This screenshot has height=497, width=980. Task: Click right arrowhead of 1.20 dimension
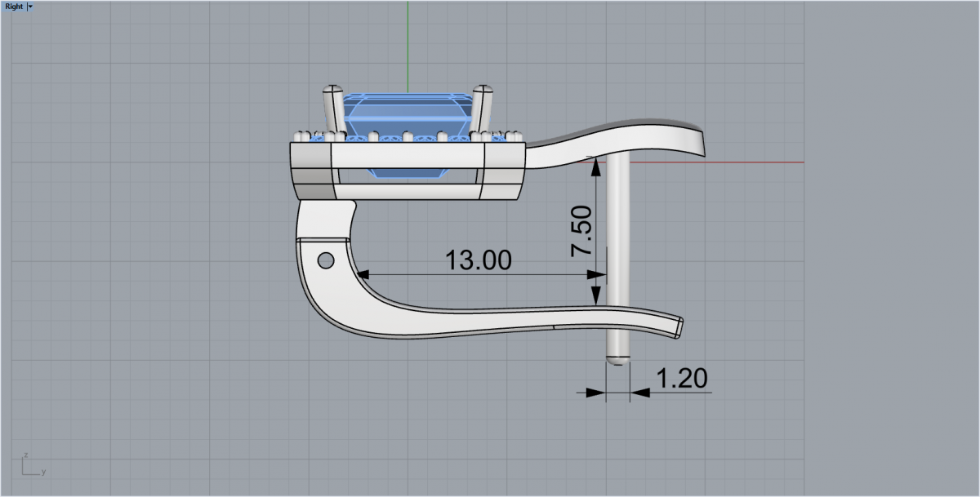click(639, 393)
